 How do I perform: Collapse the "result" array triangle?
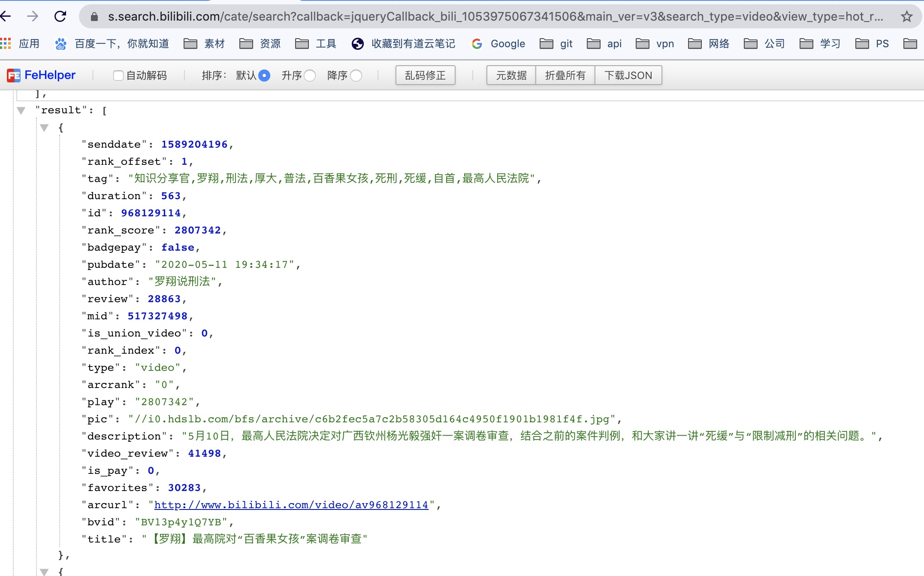click(x=21, y=110)
